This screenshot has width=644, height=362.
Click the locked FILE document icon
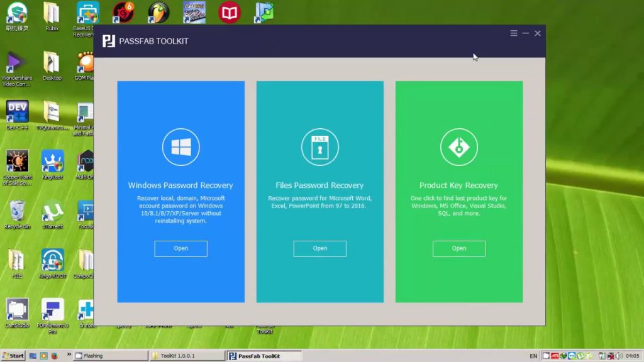pyautogui.click(x=320, y=147)
